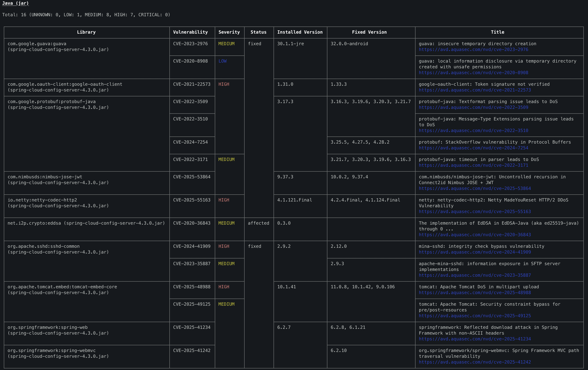Image resolution: width=588 pixels, height=370 pixels.
Task: Click the CVE-2020-36843 vulnerability ID
Action: [192, 223]
